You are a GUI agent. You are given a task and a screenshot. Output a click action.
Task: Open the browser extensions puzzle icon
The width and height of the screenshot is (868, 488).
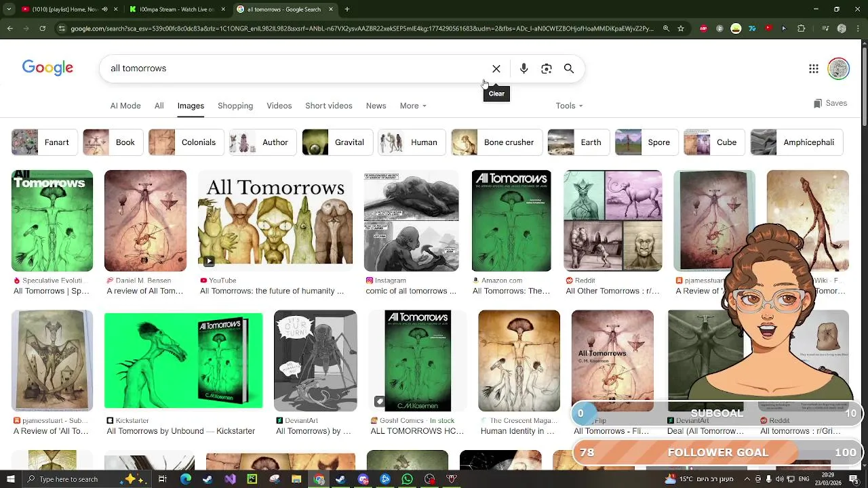point(802,28)
